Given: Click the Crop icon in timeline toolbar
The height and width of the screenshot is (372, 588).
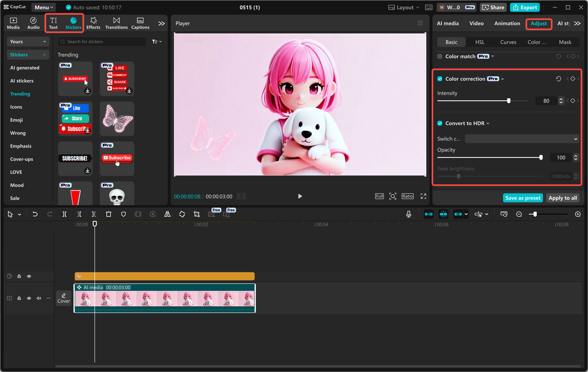Looking at the screenshot, I should pyautogui.click(x=197, y=214).
